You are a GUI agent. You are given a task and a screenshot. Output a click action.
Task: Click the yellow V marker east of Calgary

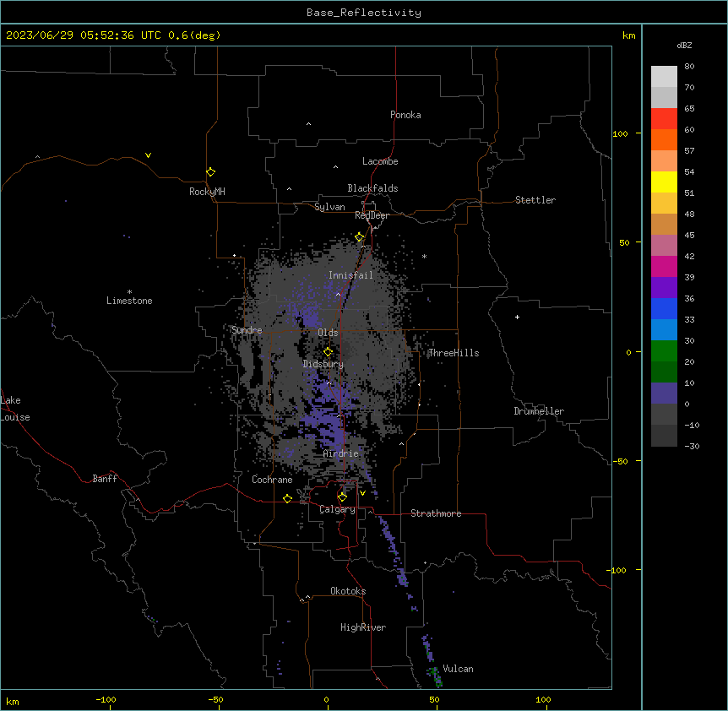click(362, 493)
